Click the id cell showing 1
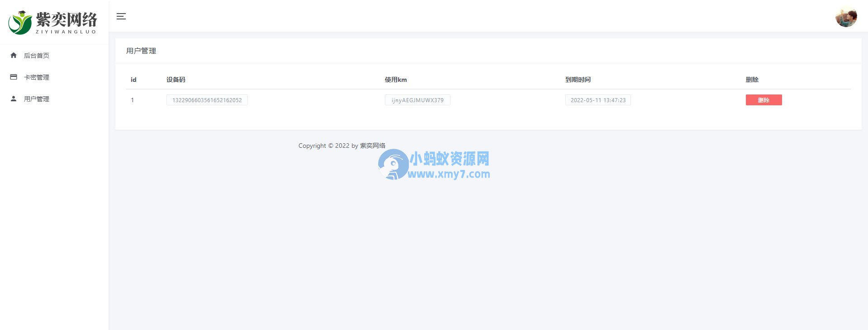This screenshot has width=868, height=330. pyautogui.click(x=133, y=100)
